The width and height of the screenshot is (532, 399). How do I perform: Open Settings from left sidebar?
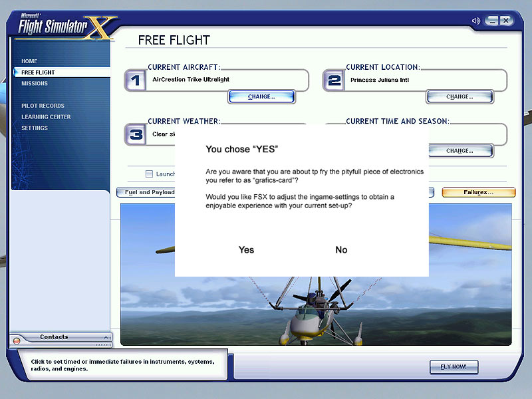tap(35, 128)
